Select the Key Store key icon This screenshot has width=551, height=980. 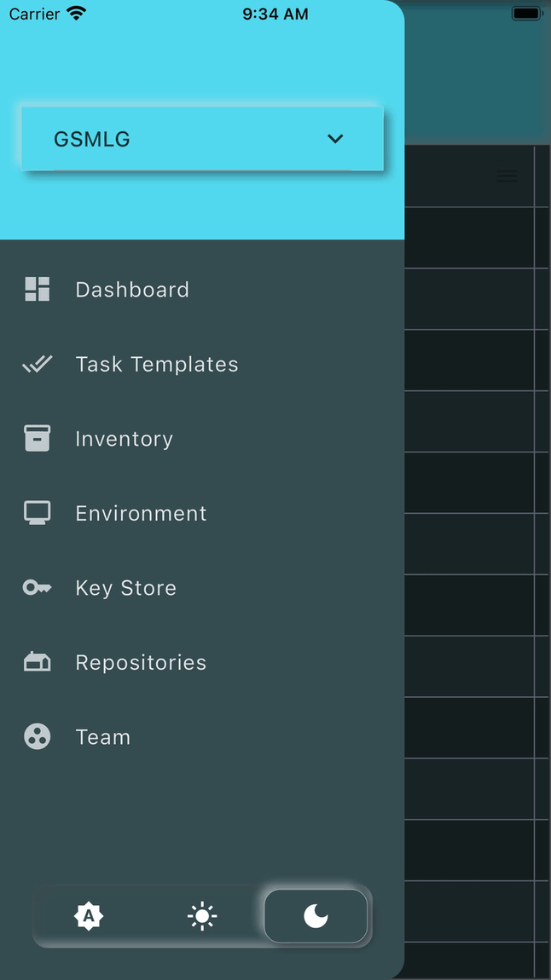[37, 587]
